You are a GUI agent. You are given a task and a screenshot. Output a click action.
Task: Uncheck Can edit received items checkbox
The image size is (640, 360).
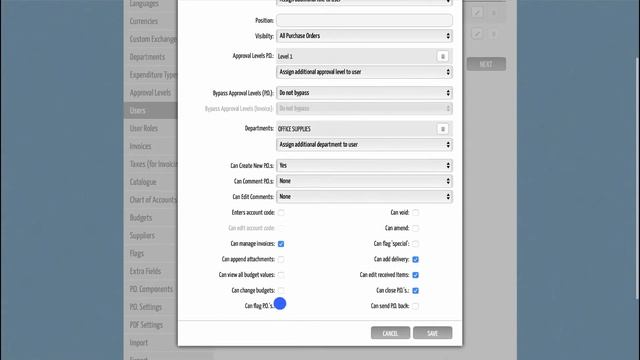pyautogui.click(x=415, y=275)
